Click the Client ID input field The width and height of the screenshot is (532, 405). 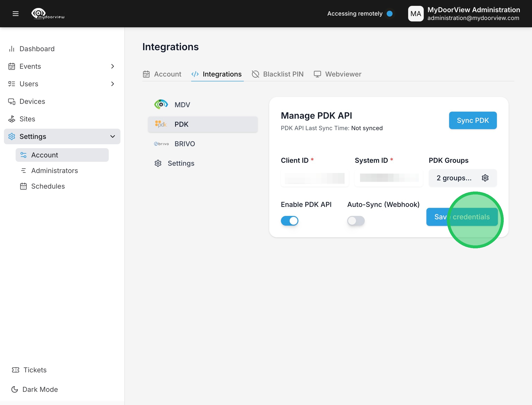(315, 178)
